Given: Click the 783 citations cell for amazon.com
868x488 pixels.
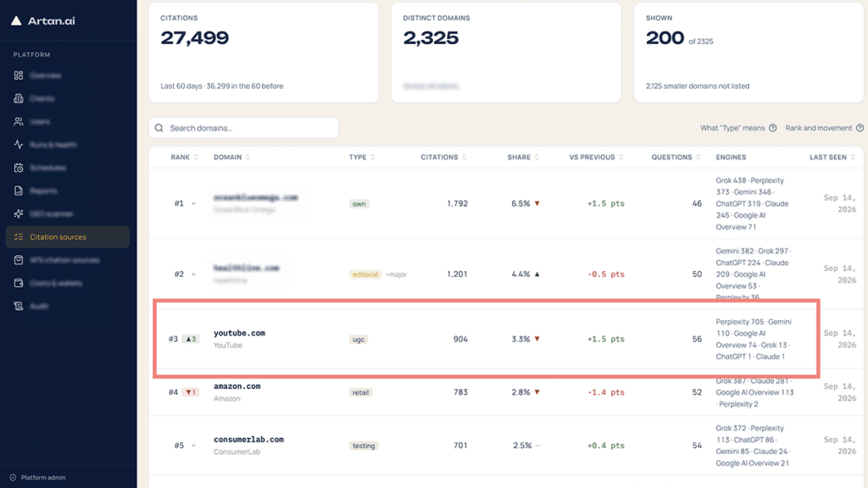Looking at the screenshot, I should click(460, 391).
